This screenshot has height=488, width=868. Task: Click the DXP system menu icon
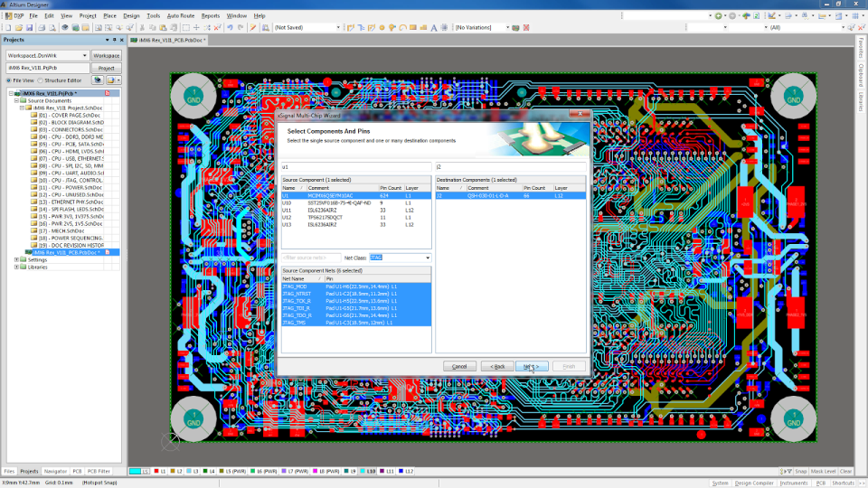click(15, 15)
